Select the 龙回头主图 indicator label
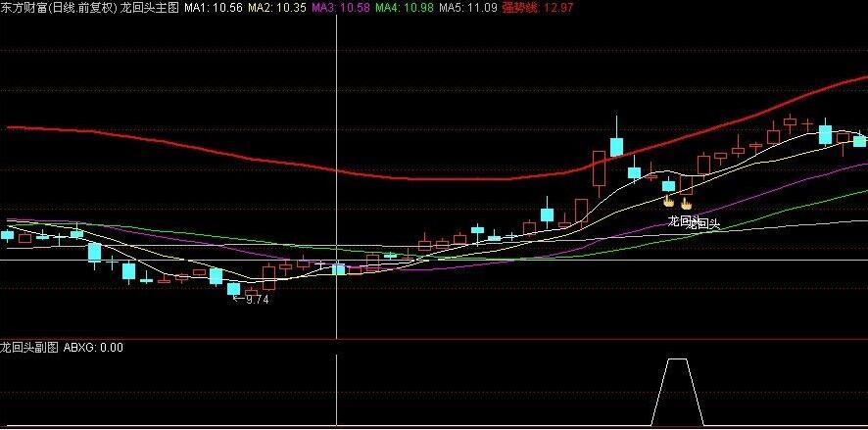The image size is (868, 430). click(x=150, y=7)
